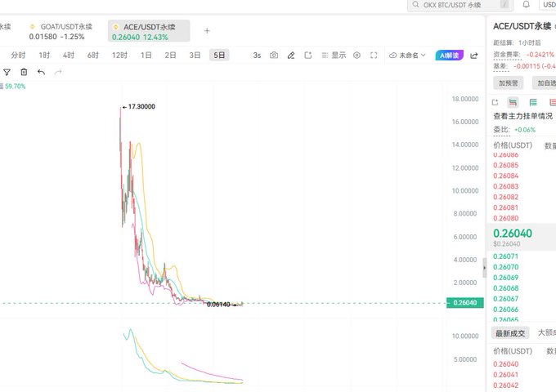Screen dimensions: 556x392
Task: Click the 加预警 add alert button
Action: (508, 83)
